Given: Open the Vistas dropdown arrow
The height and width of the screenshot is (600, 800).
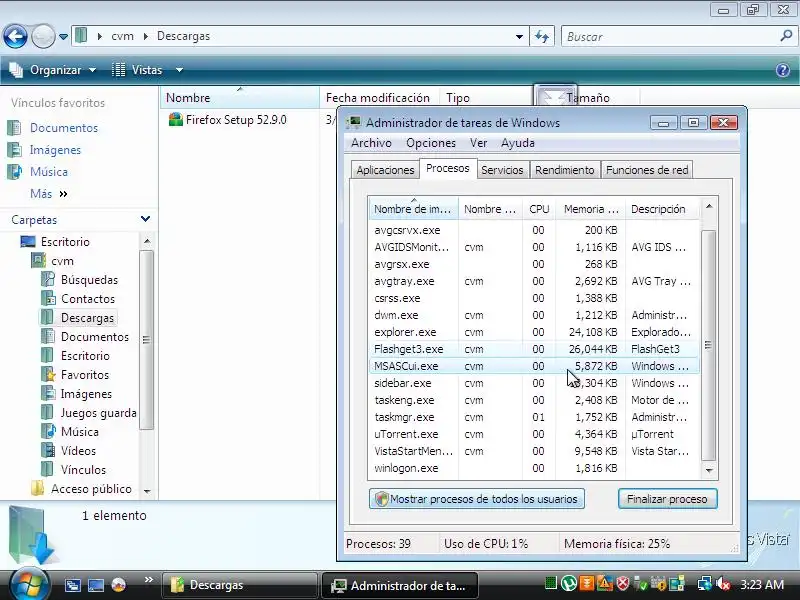Looking at the screenshot, I should point(179,70).
